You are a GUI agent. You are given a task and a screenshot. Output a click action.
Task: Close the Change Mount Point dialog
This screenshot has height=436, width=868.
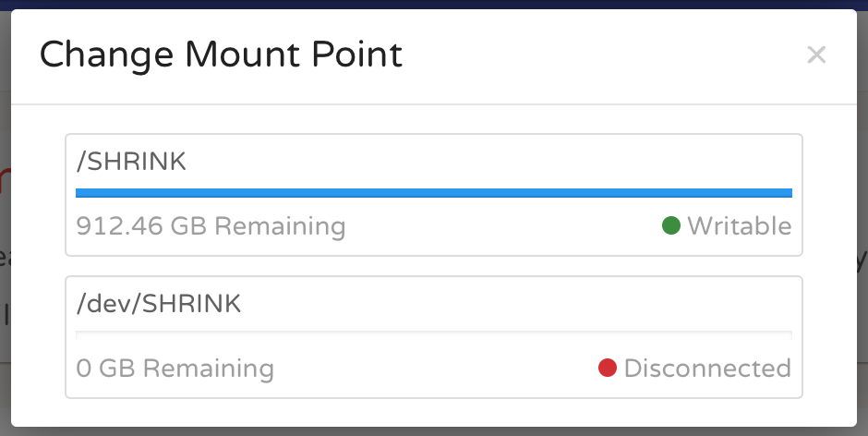coord(815,55)
